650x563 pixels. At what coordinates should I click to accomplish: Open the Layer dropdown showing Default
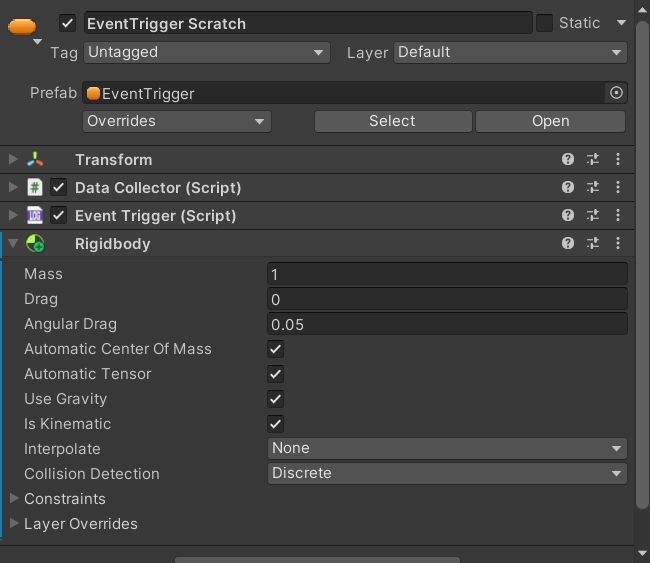510,52
